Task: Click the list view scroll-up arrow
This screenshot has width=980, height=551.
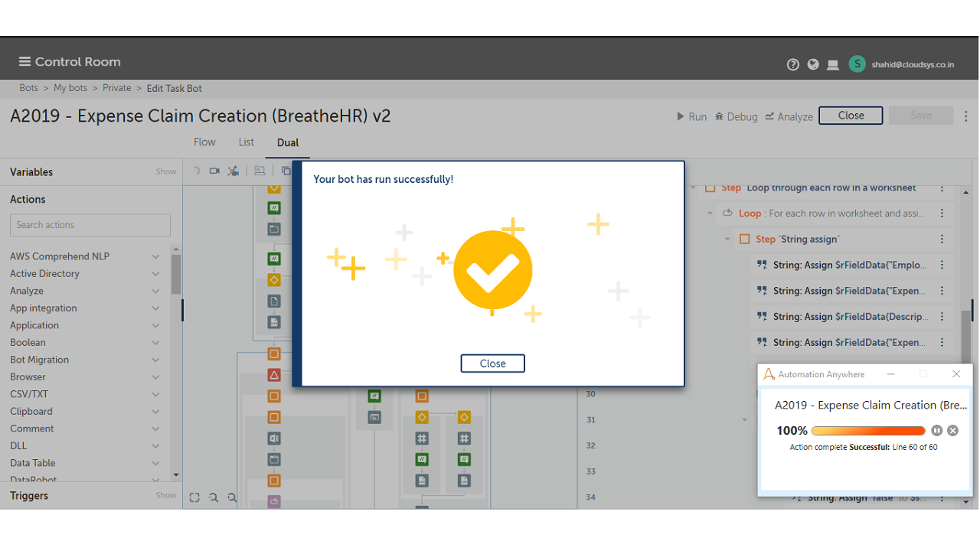Action: tap(965, 192)
